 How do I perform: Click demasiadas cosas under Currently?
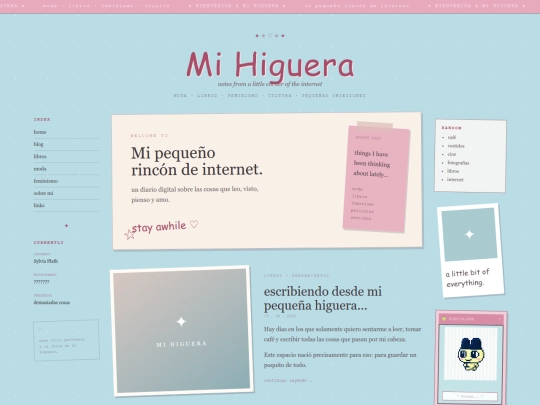(52, 302)
